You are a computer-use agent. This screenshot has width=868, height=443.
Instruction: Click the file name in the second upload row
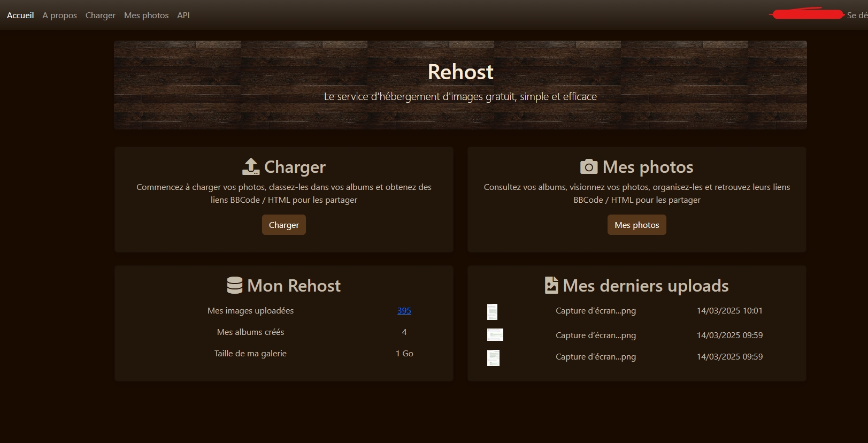coord(596,335)
